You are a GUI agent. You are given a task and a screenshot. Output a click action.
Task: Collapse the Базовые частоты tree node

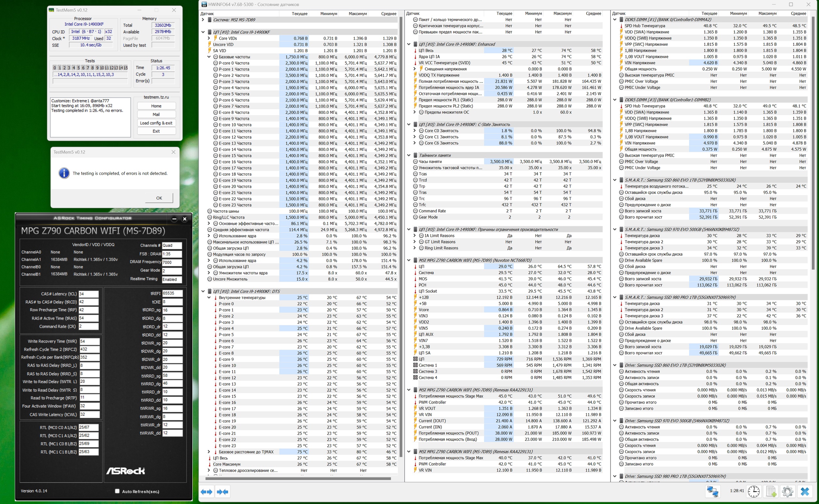(209, 57)
